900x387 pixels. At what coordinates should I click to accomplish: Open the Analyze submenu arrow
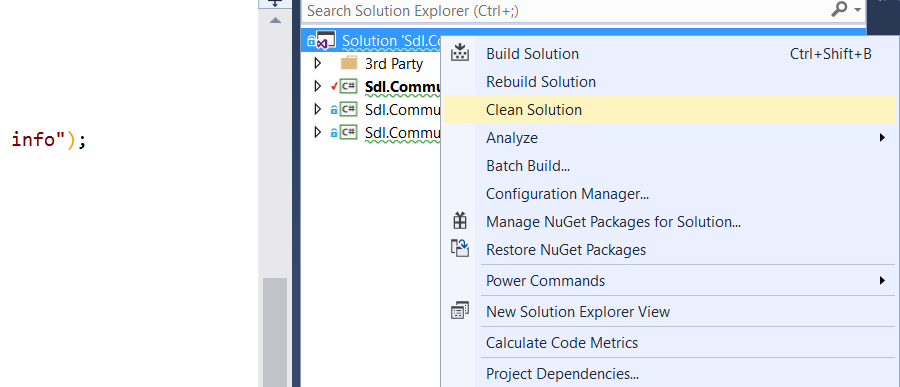[882, 138]
